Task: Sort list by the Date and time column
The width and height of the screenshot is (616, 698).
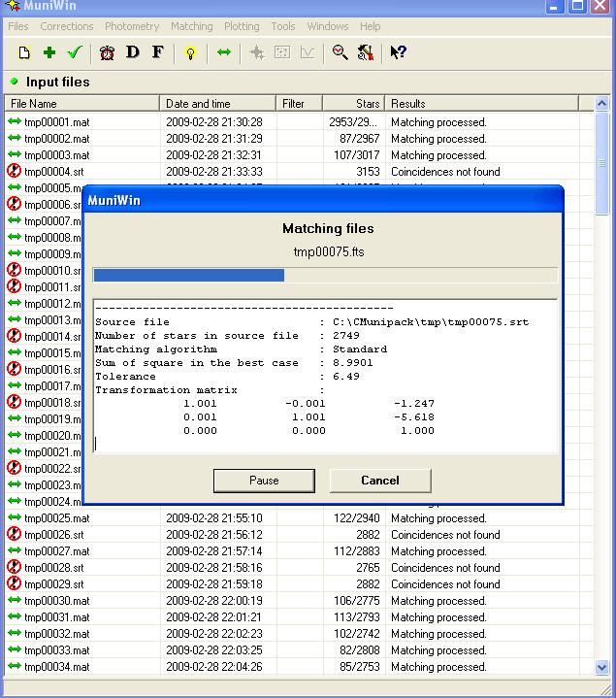Action: [218, 104]
